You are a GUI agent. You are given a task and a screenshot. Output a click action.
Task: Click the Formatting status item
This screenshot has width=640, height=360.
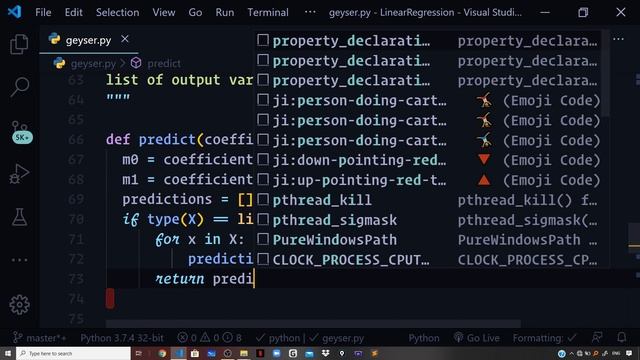(544, 338)
